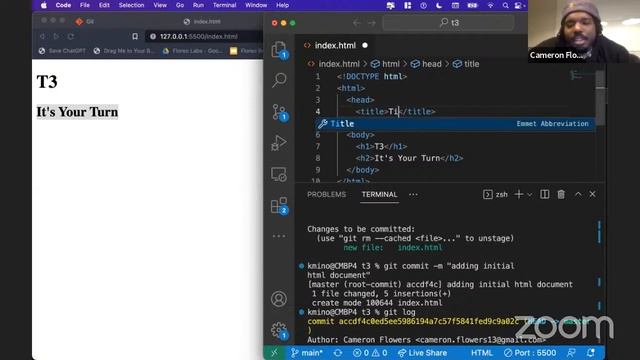The image size is (640, 360).
Task: Select the zsh terminal shell indicator
Action: pyautogui.click(x=496, y=195)
